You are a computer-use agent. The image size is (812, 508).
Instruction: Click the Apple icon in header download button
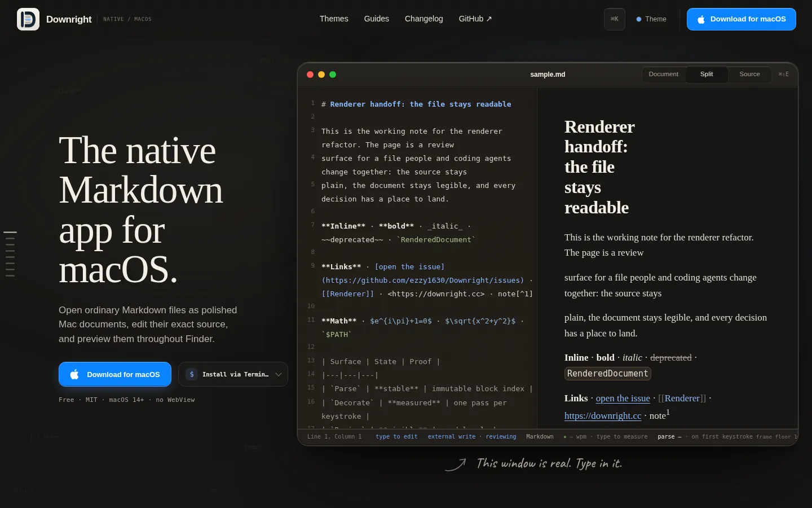pos(701,19)
